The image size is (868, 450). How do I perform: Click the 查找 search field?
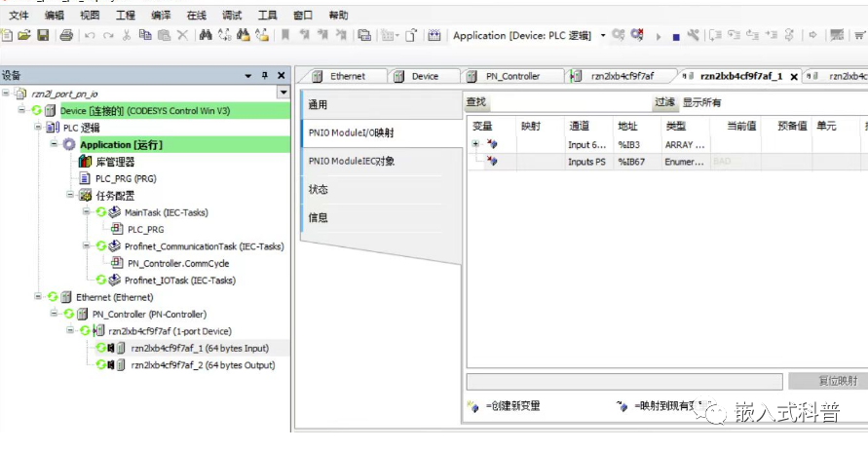pos(569,102)
